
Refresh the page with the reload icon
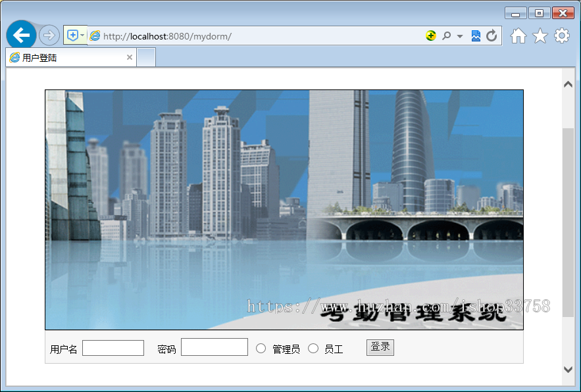pyautogui.click(x=492, y=35)
